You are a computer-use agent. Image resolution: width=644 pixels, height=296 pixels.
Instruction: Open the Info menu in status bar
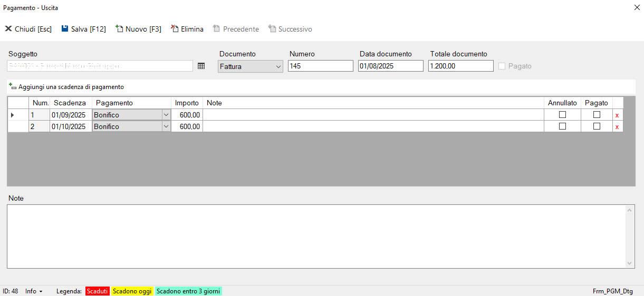34,291
